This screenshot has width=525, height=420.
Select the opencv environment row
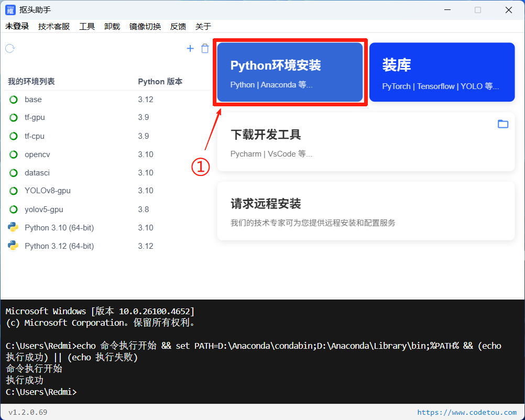point(107,154)
